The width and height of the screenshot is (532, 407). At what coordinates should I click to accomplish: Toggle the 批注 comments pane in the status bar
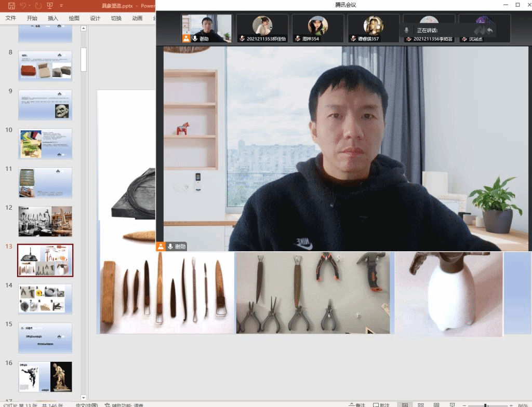click(x=381, y=404)
